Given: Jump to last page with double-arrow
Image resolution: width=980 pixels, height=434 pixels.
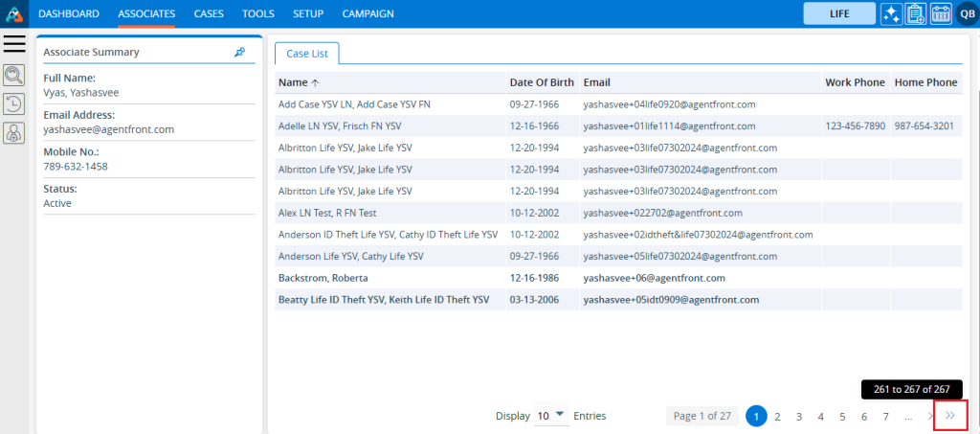Looking at the screenshot, I should [x=950, y=416].
